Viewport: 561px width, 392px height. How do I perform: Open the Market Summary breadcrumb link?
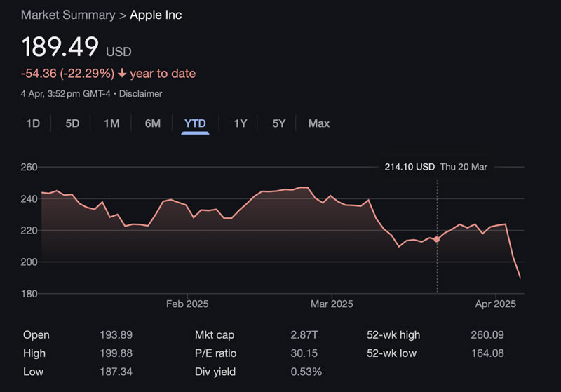68,15
